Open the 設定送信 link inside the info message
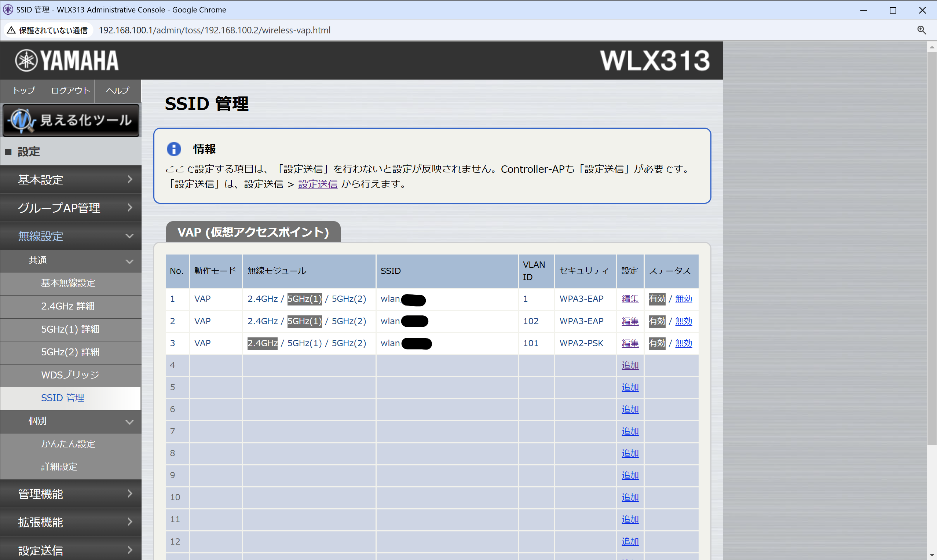This screenshot has height=560, width=937. [317, 184]
